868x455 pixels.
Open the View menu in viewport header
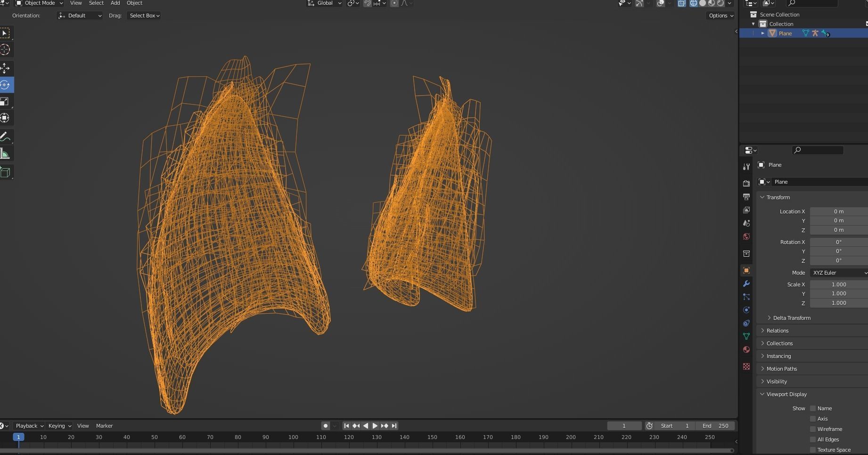tap(76, 3)
